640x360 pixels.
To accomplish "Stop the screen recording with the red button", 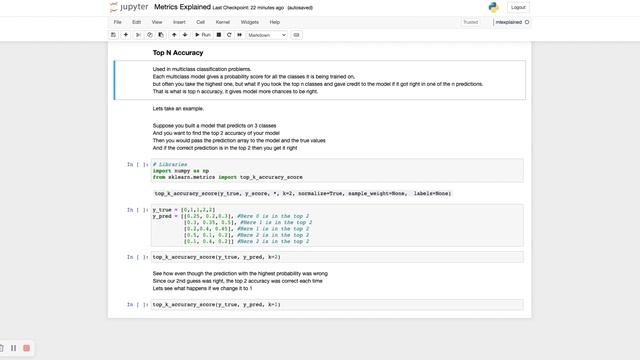I will pyautogui.click(x=27, y=348).
